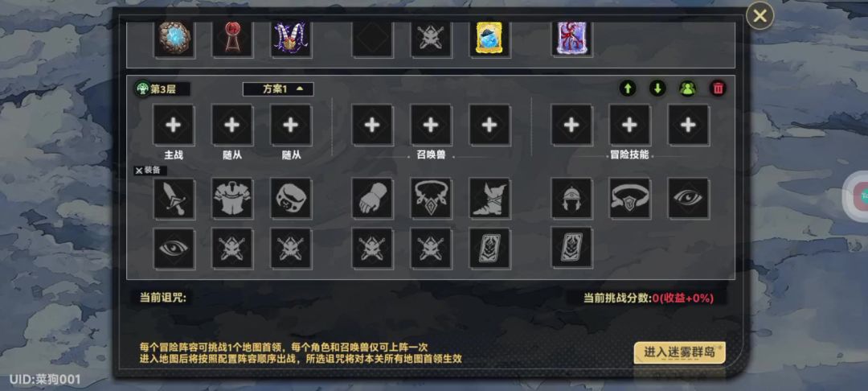
Task: Open the 方案1 plan dropdown
Action: (278, 89)
